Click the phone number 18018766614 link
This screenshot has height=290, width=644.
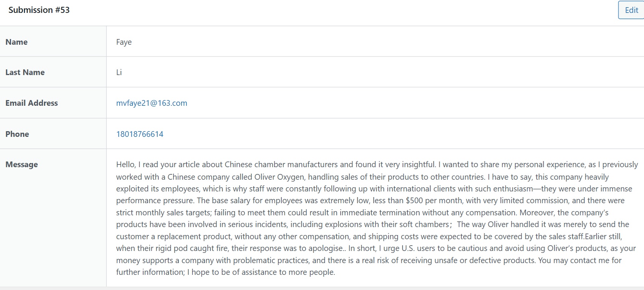point(140,134)
